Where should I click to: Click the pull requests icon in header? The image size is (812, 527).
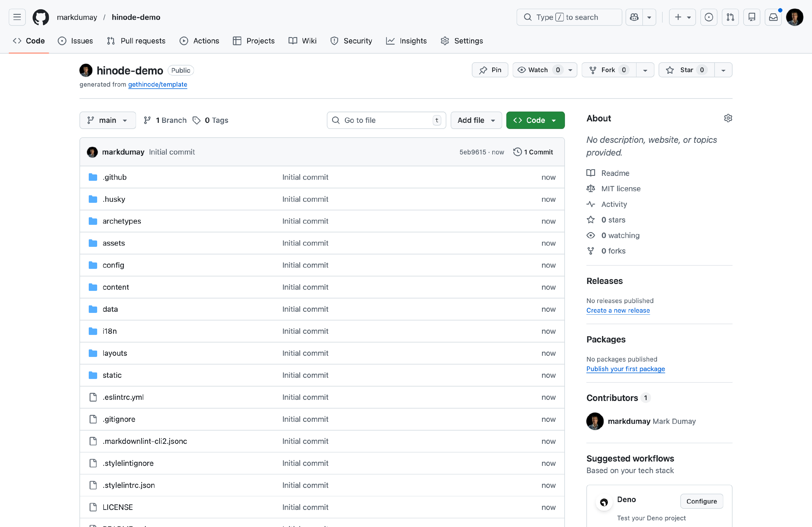coord(730,17)
